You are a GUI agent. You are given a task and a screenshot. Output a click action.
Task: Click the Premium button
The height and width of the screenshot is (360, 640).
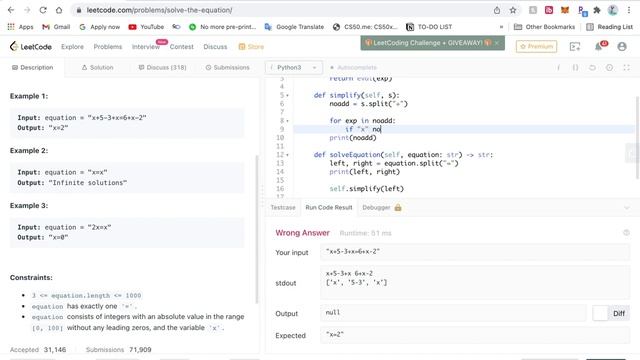[x=536, y=47]
